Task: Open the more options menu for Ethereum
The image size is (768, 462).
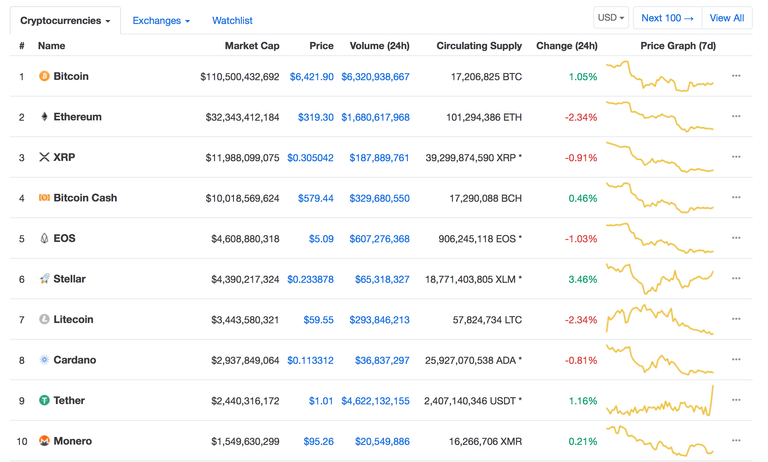Action: tap(736, 117)
